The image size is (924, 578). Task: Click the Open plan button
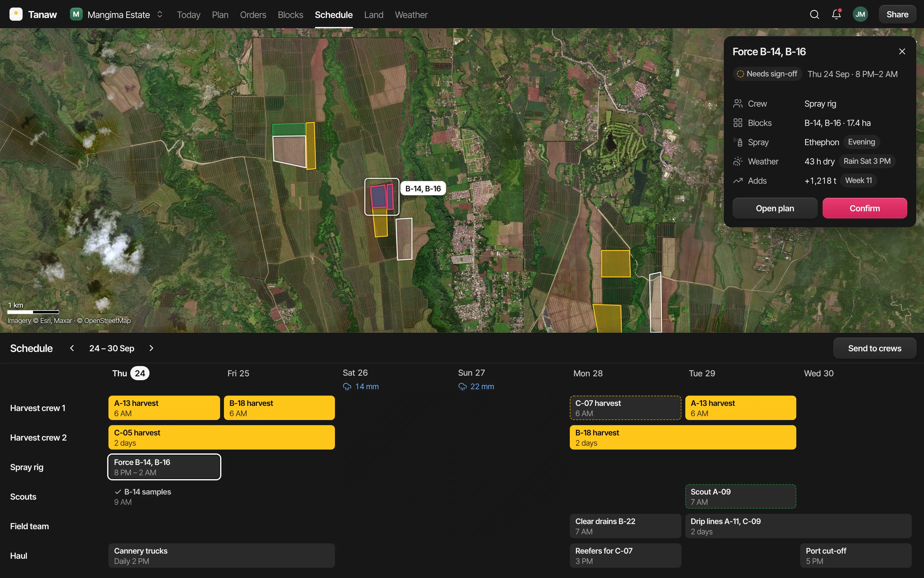pos(775,208)
